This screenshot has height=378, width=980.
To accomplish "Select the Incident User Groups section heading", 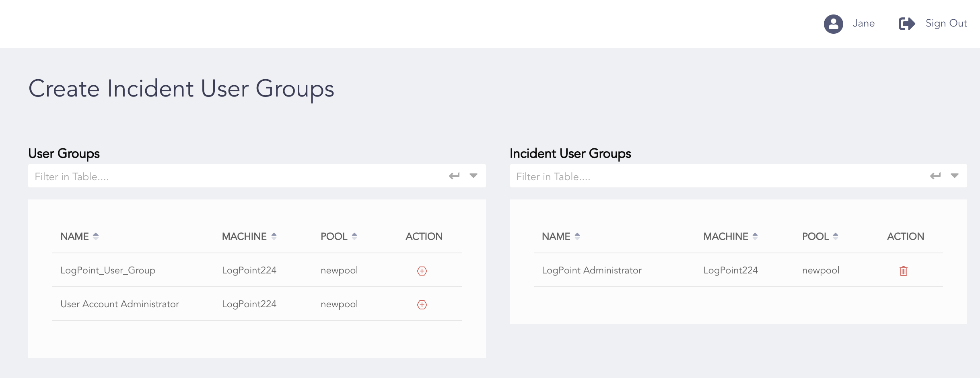I will coord(570,153).
